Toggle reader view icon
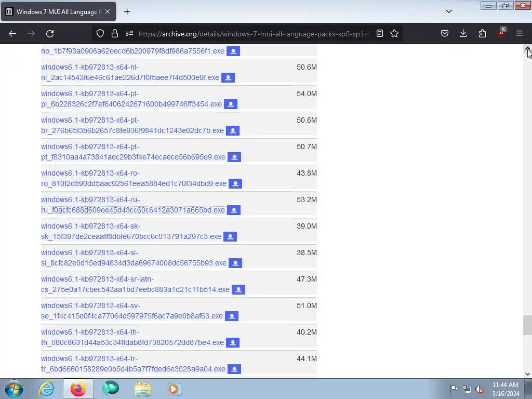The image size is (532, 399). [380, 33]
